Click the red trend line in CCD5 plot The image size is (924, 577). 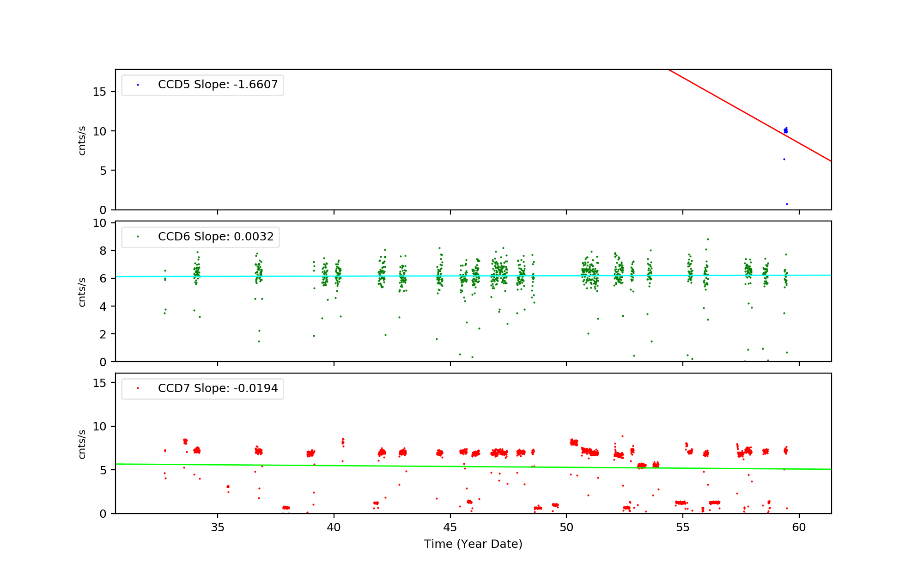click(x=739, y=109)
